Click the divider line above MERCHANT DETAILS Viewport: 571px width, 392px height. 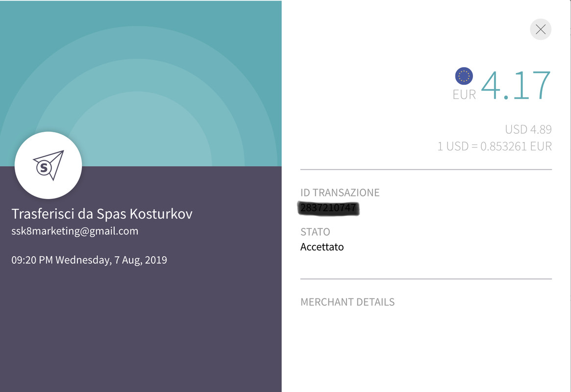(x=425, y=279)
